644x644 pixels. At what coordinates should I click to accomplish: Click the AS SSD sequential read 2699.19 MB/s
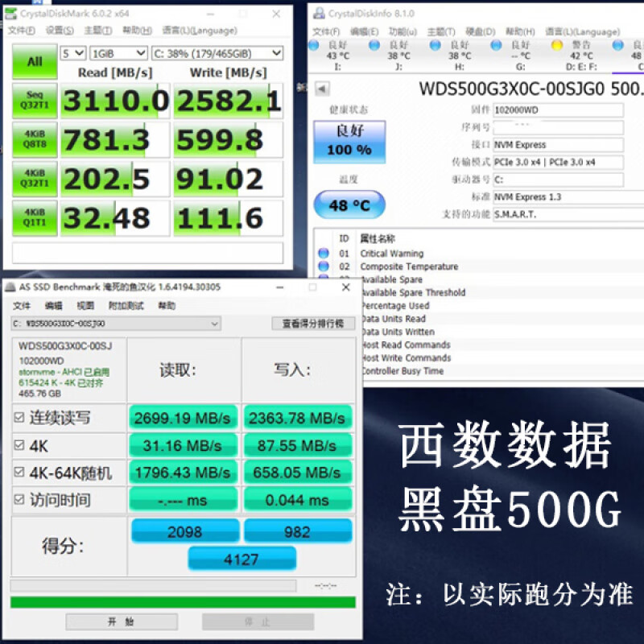coord(183,418)
